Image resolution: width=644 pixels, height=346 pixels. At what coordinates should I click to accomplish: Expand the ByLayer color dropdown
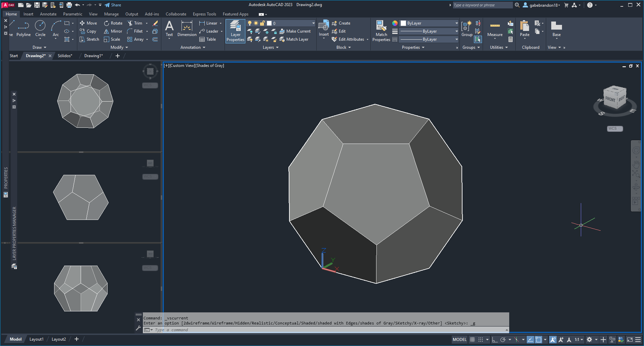coord(456,23)
